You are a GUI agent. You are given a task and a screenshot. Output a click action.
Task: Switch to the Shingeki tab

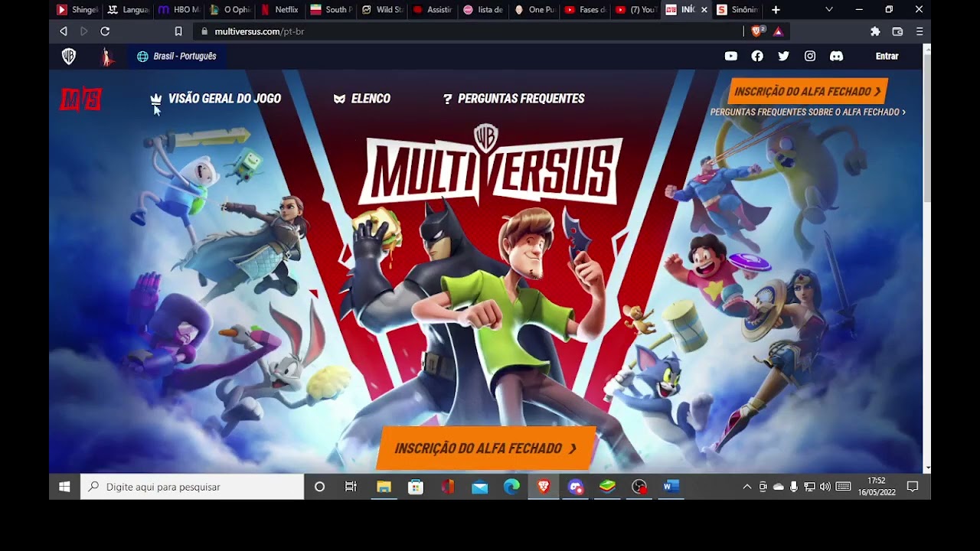(77, 10)
